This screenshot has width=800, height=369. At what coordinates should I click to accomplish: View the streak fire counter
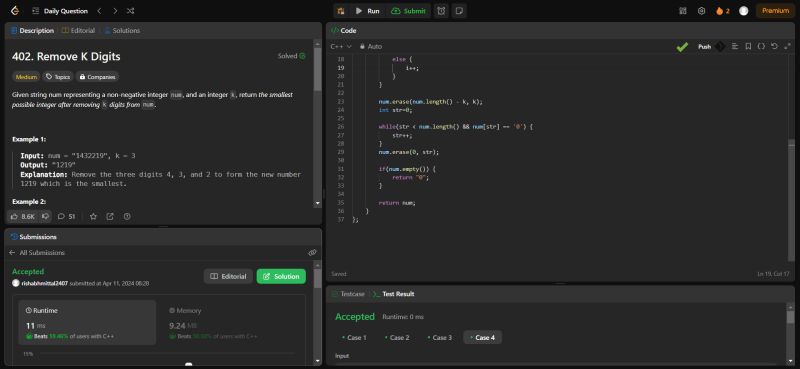tap(722, 11)
